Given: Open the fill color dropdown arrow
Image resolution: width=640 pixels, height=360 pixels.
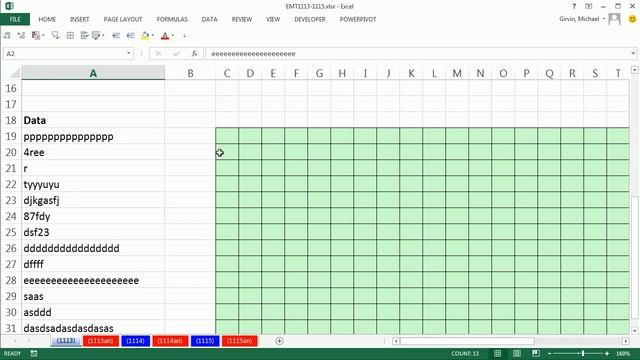Looking at the screenshot, I should (x=153, y=36).
